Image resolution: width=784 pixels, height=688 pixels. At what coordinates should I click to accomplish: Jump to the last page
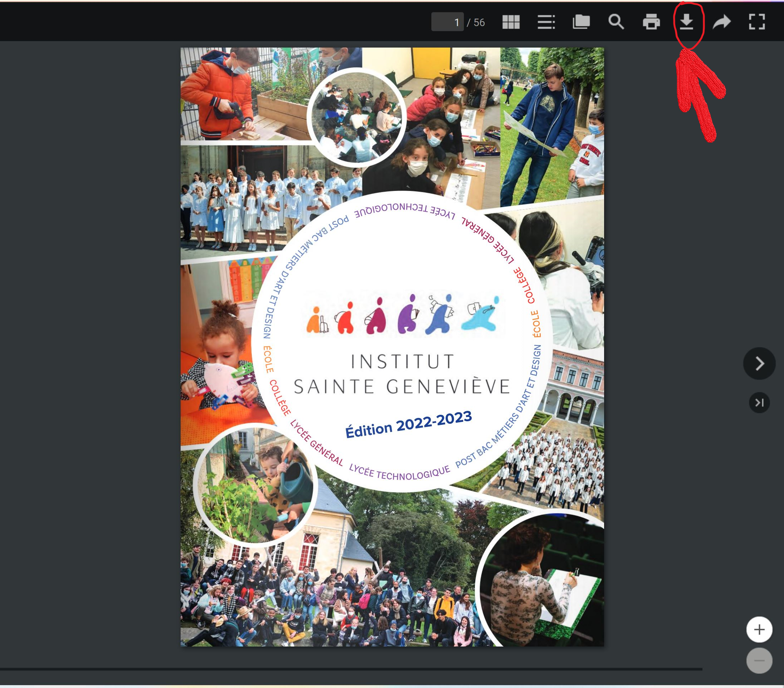click(759, 402)
